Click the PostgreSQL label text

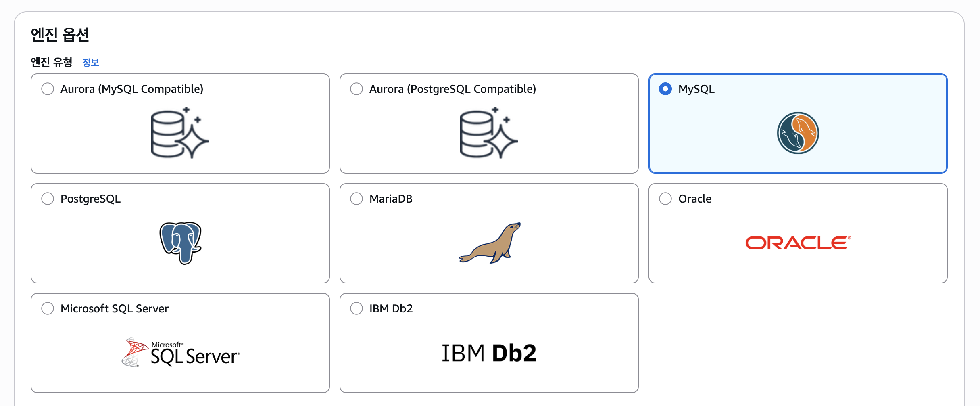(91, 199)
